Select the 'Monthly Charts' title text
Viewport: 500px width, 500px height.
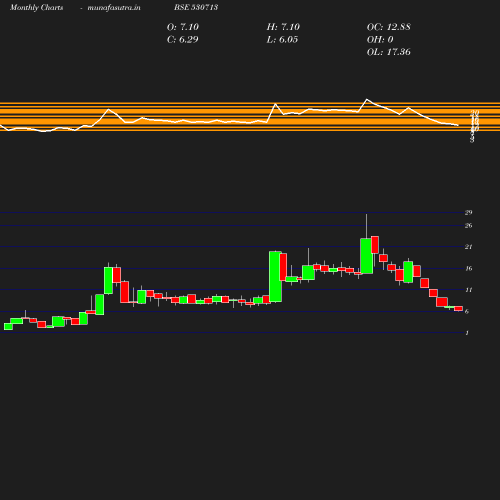tap(36, 7)
